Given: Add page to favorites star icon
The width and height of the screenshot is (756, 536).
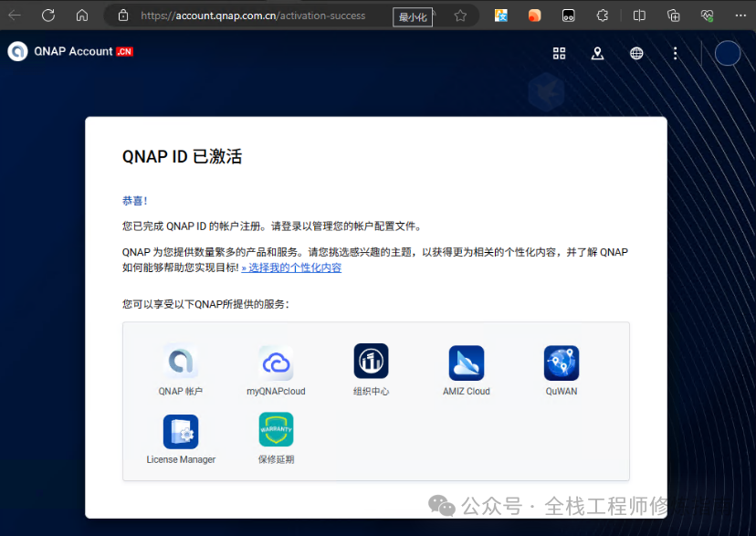Looking at the screenshot, I should (460, 16).
